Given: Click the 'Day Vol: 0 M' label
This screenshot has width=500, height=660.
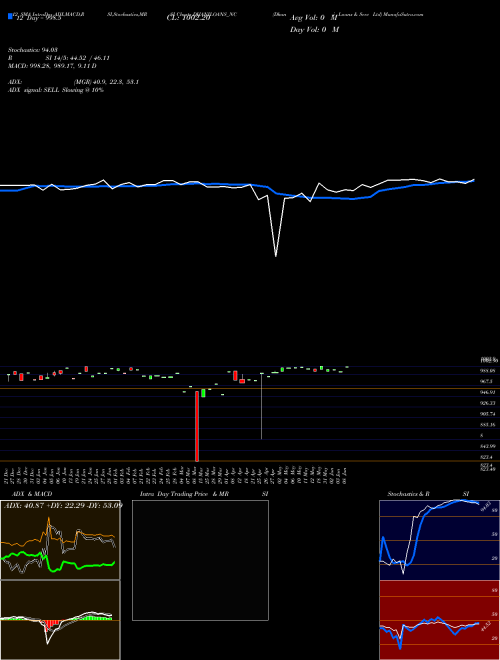Looking at the screenshot, I should click(x=314, y=30).
